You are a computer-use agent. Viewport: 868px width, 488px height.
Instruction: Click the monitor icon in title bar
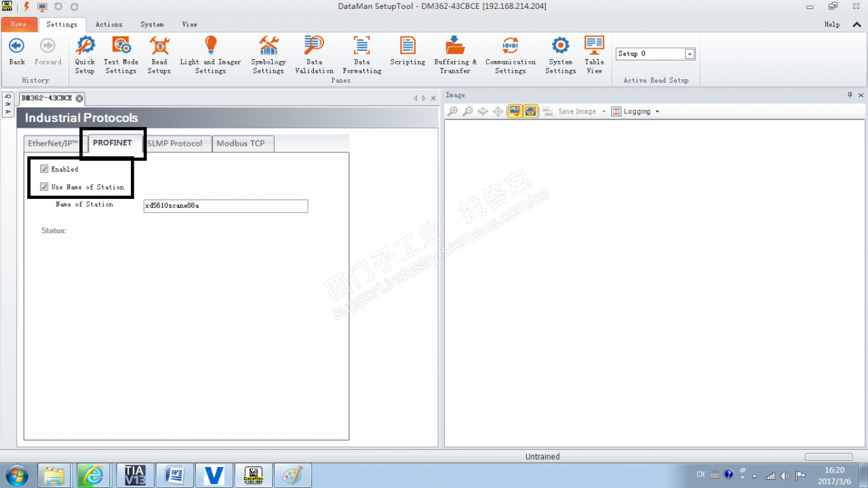click(x=42, y=7)
